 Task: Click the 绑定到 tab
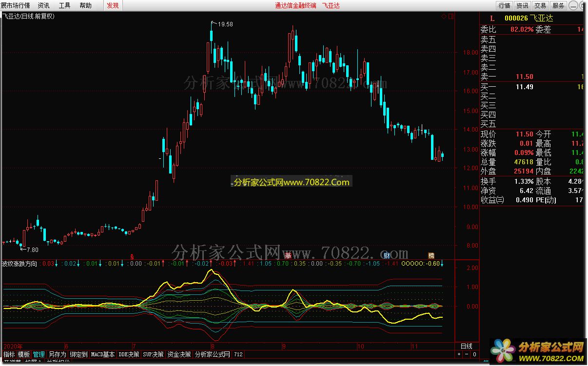[x=78, y=354]
